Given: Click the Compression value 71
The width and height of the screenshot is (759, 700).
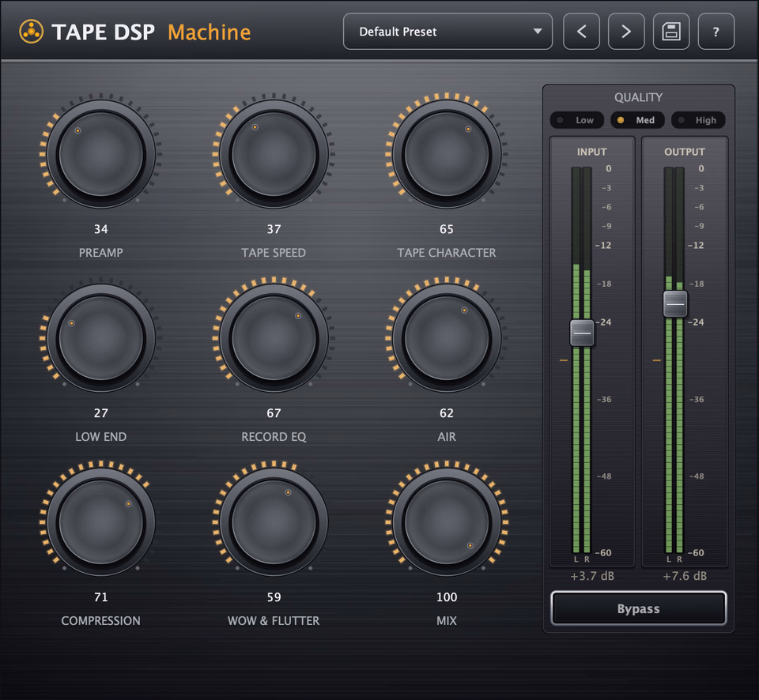Looking at the screenshot, I should pos(101,597).
